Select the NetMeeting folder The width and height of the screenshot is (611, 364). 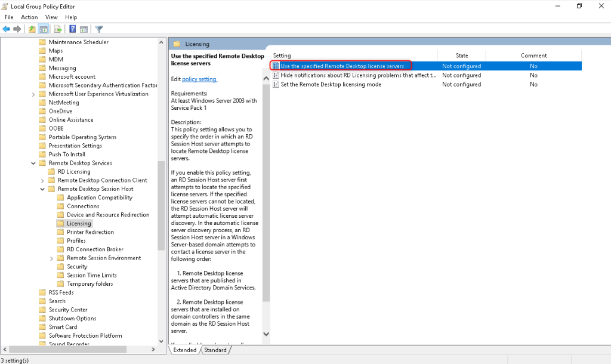click(x=63, y=103)
